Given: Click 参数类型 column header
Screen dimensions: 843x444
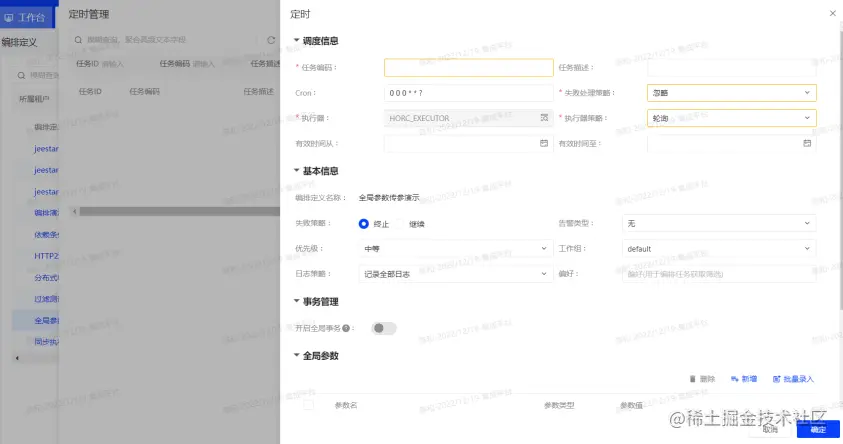Looking at the screenshot, I should (559, 405).
